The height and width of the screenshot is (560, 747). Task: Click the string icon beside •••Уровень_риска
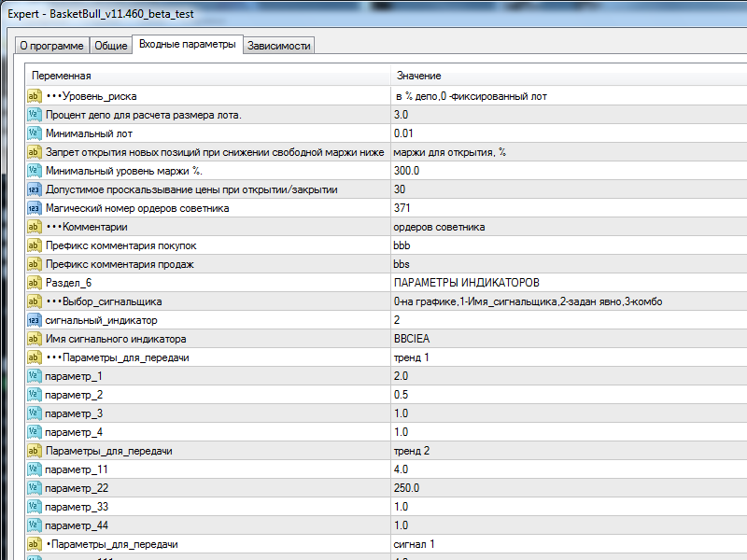(34, 96)
